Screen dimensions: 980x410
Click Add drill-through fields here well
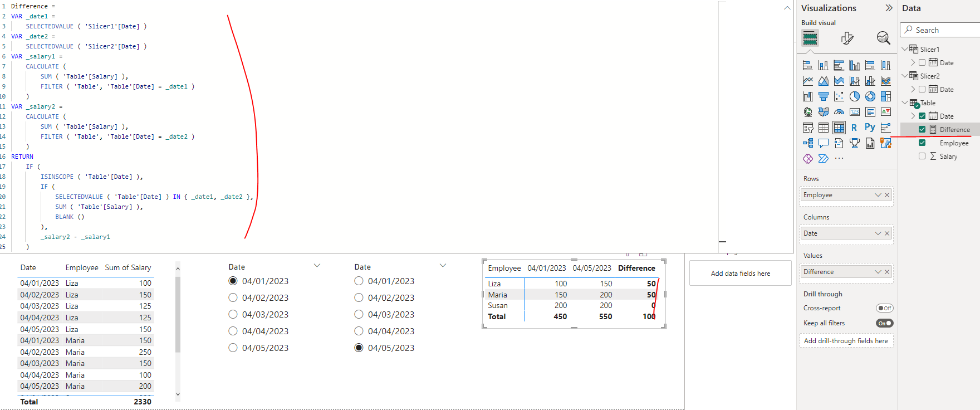(846, 341)
